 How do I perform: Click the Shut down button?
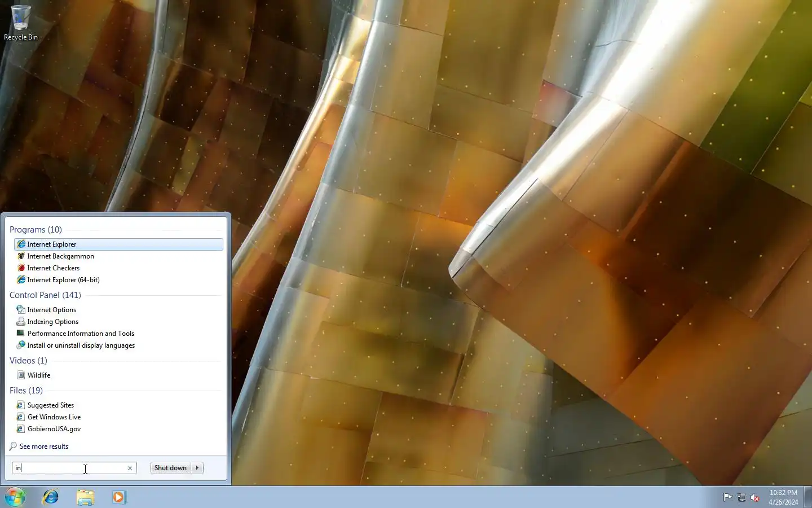tap(170, 468)
